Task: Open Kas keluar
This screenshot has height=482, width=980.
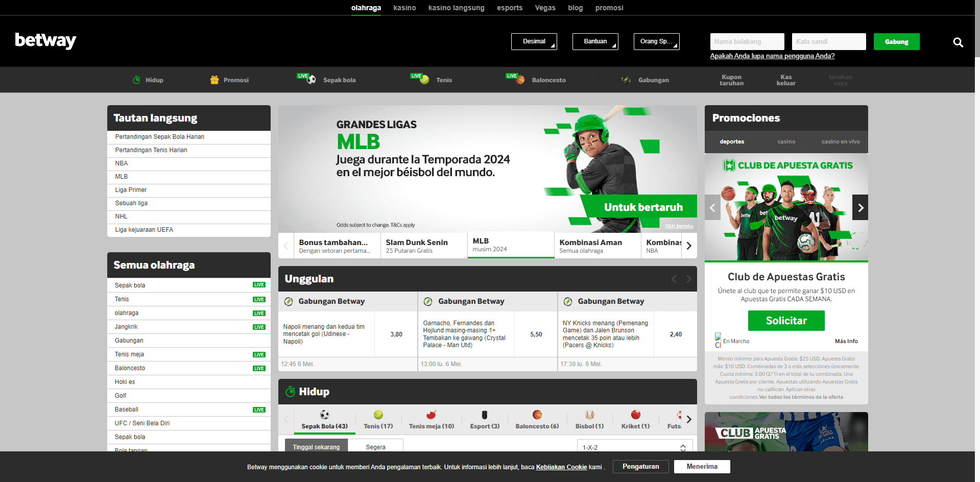Action: (x=786, y=80)
